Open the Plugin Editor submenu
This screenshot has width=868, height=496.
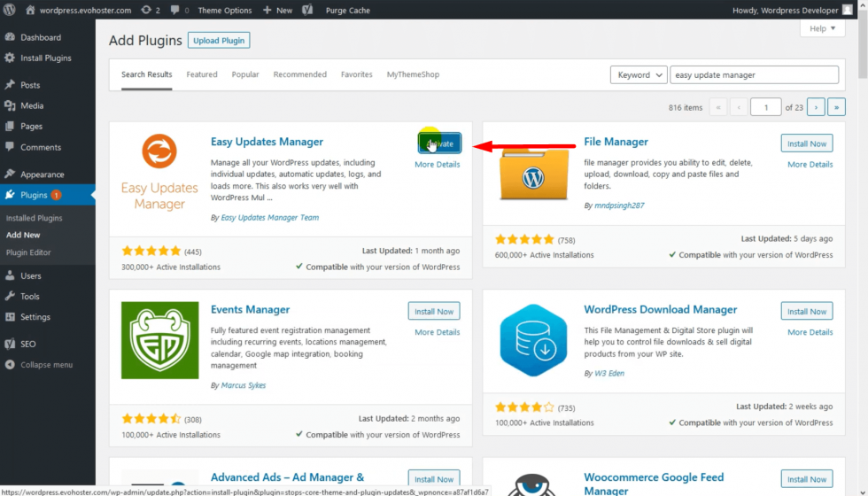click(x=28, y=252)
